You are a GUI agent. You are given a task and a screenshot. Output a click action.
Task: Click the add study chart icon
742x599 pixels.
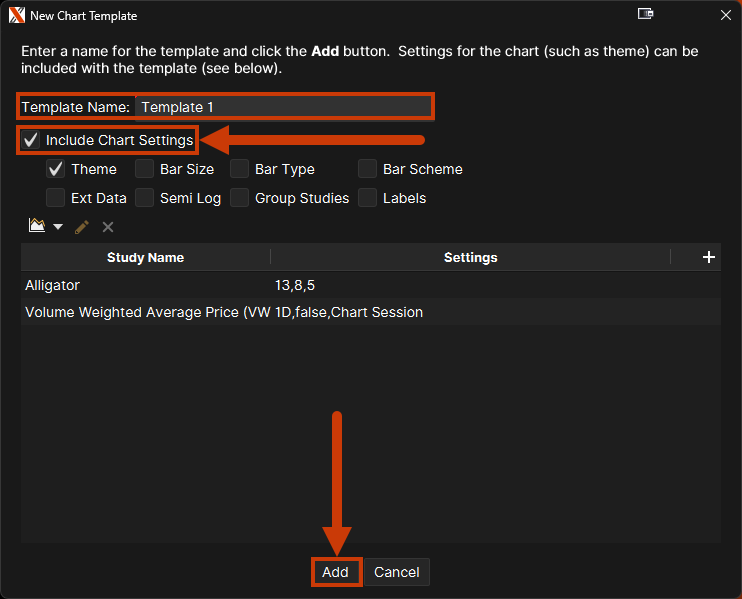click(x=37, y=227)
